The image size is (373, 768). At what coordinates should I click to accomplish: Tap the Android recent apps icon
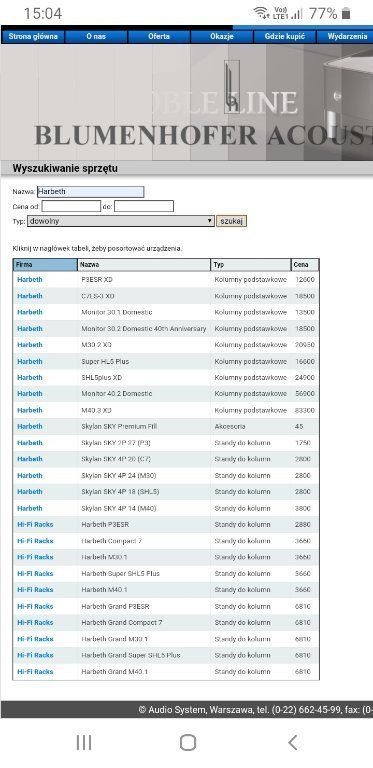click(x=84, y=743)
